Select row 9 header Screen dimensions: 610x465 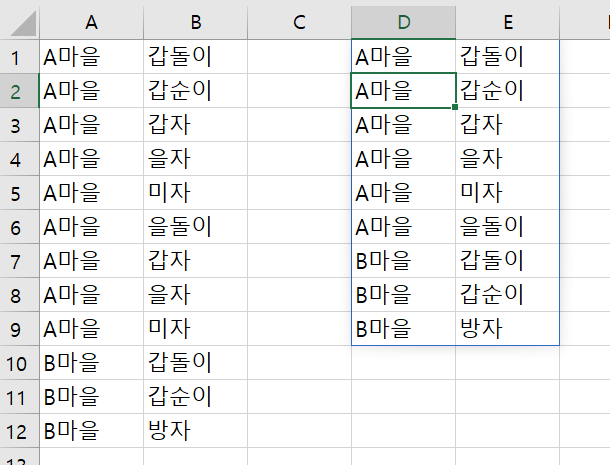pos(19,329)
